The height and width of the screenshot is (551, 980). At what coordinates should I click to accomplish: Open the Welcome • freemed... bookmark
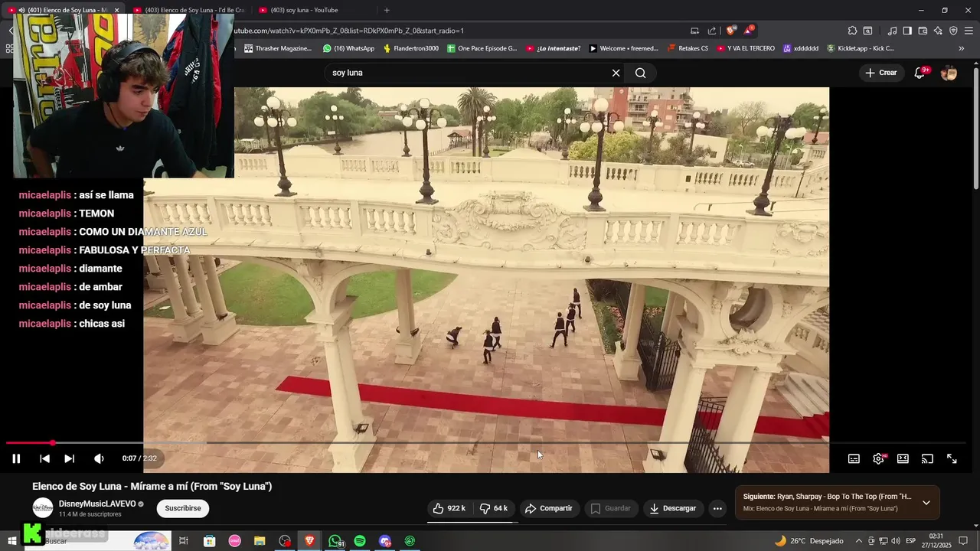point(624,48)
